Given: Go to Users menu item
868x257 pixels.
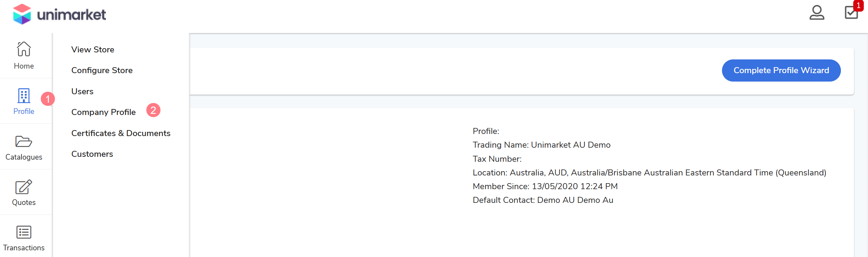Looking at the screenshot, I should [x=82, y=91].
